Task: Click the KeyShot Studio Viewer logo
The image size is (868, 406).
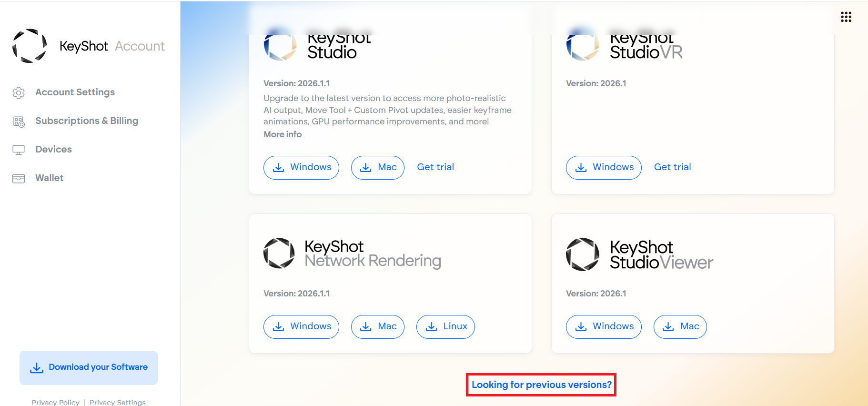Action: pos(640,254)
